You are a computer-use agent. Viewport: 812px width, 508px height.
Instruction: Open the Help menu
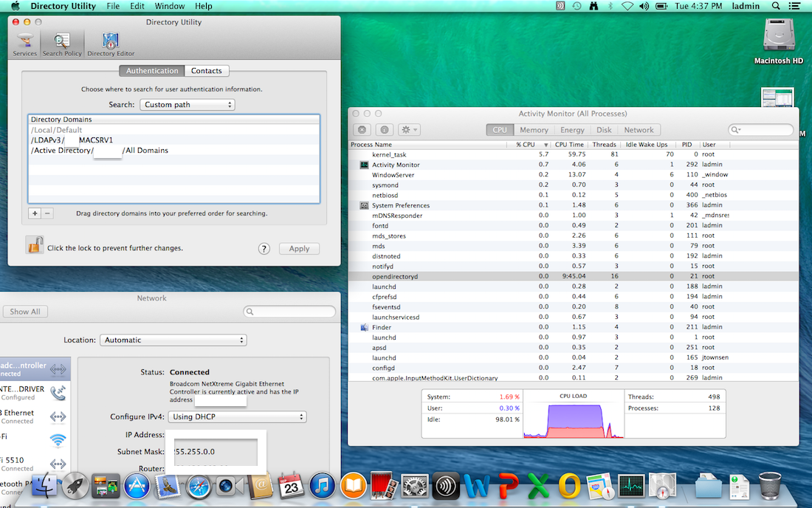[204, 6]
